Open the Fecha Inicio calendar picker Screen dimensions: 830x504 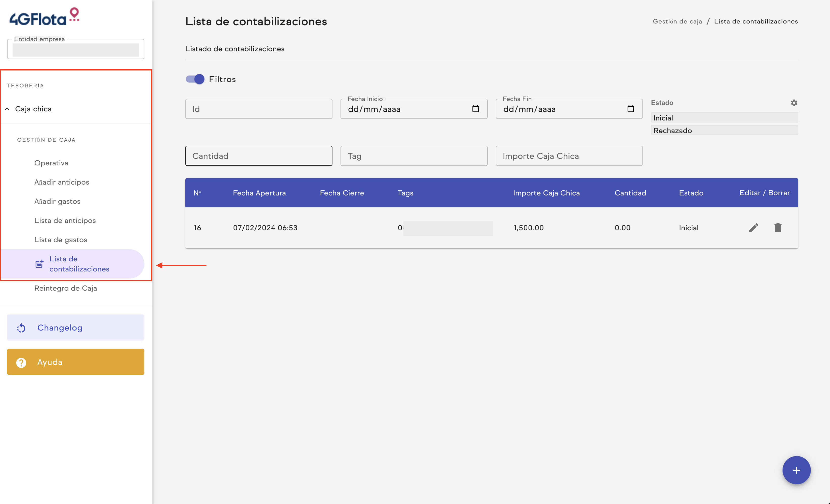[x=476, y=109]
